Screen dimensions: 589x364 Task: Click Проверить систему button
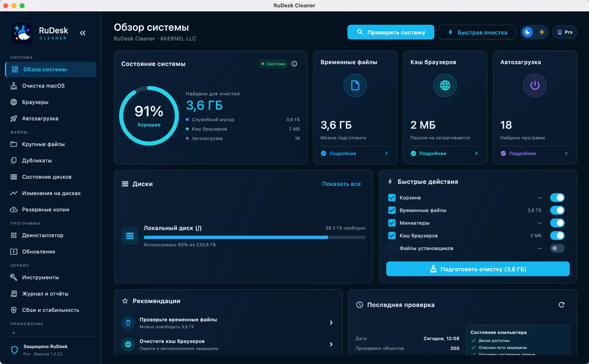pyautogui.click(x=391, y=32)
